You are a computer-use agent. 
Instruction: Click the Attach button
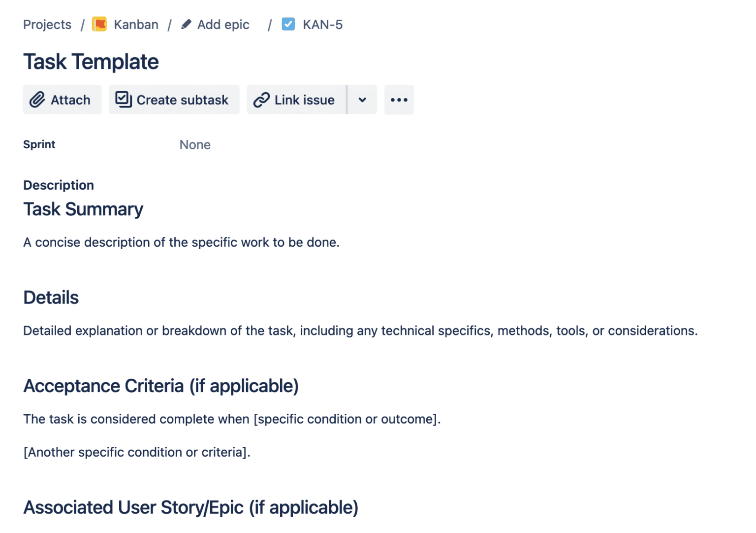62,99
